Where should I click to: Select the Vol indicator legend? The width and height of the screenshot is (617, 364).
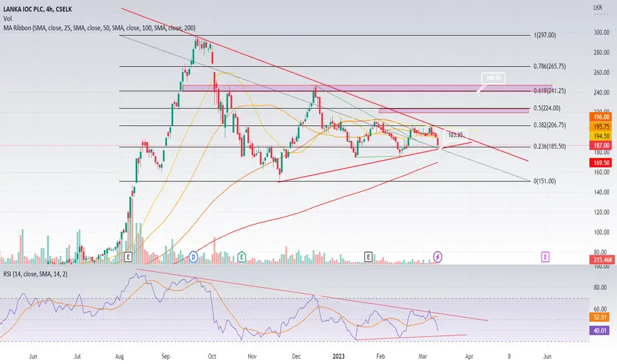[7, 19]
